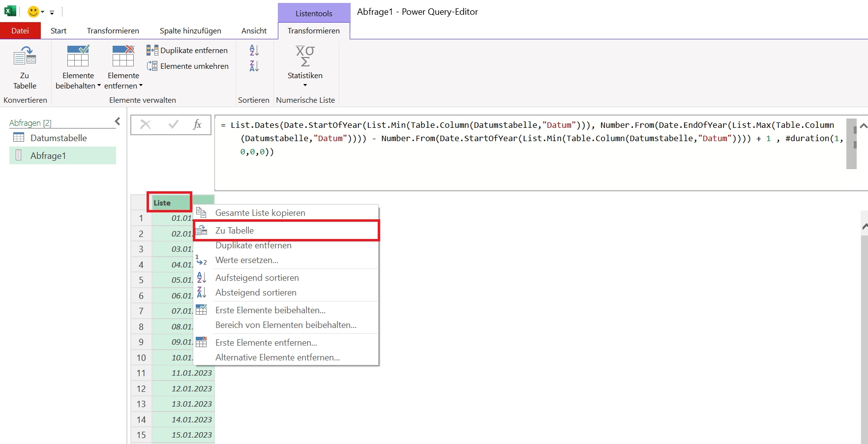Open the Elemente beibehalten dropdown
Screen dimensions: 868x444
tap(78, 81)
